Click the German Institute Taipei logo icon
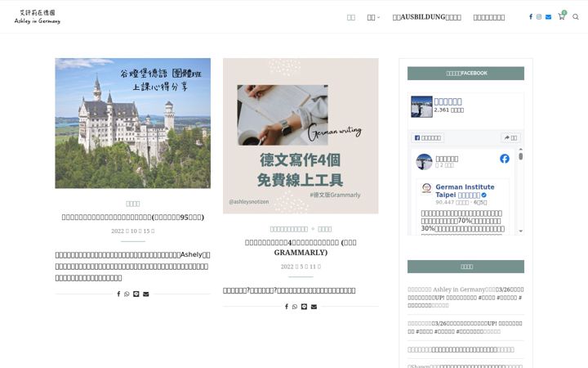The width and height of the screenshot is (588, 368). 426,188
